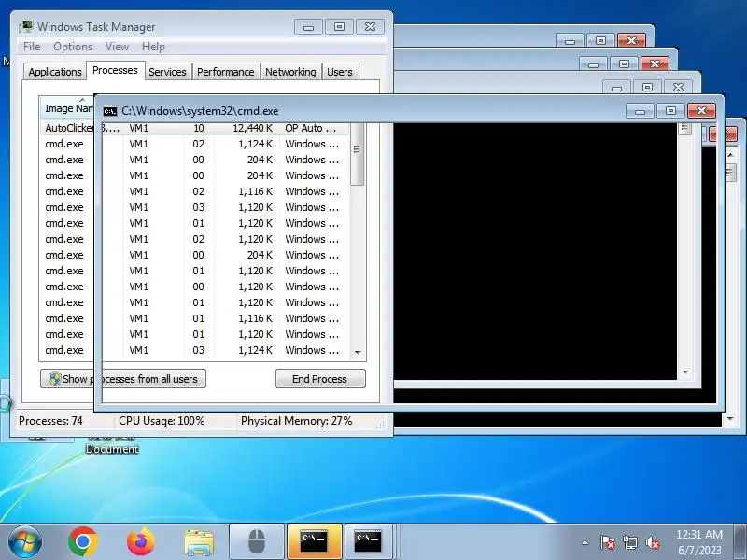Maximize the Windows Task Manager window
Image resolution: width=747 pixels, height=560 pixels.
coord(339,27)
